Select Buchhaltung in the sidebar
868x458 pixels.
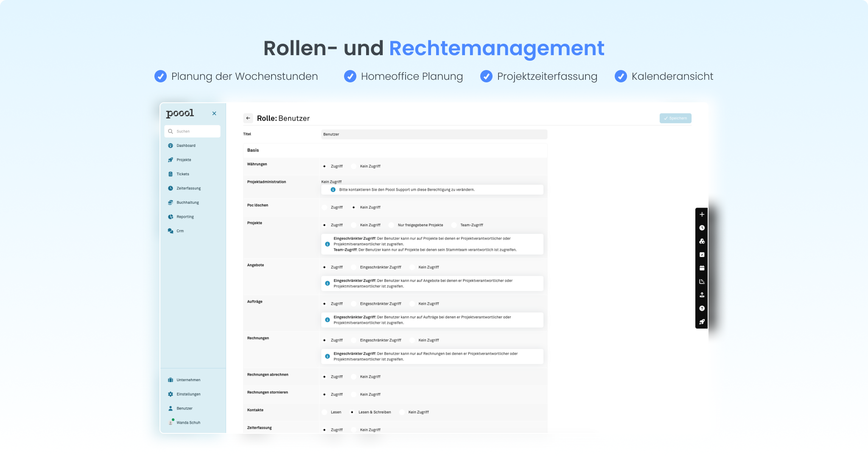click(x=188, y=202)
